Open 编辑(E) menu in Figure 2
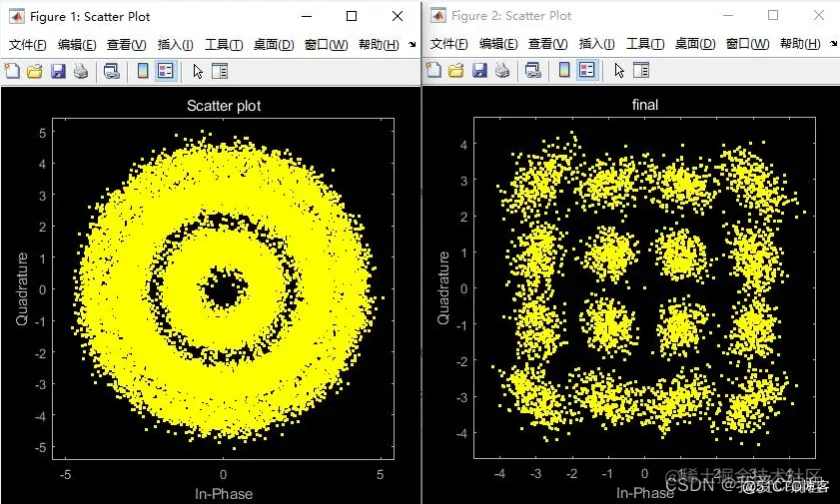 [498, 43]
